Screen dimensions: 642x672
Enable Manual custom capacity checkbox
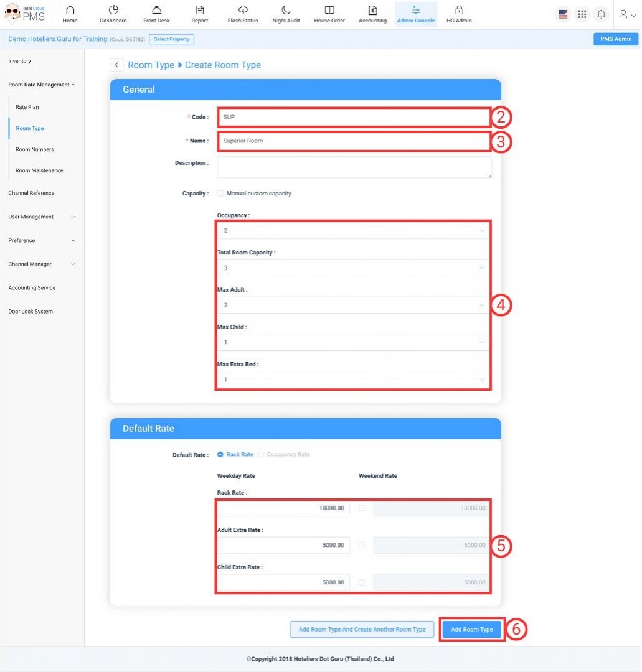pyautogui.click(x=220, y=194)
